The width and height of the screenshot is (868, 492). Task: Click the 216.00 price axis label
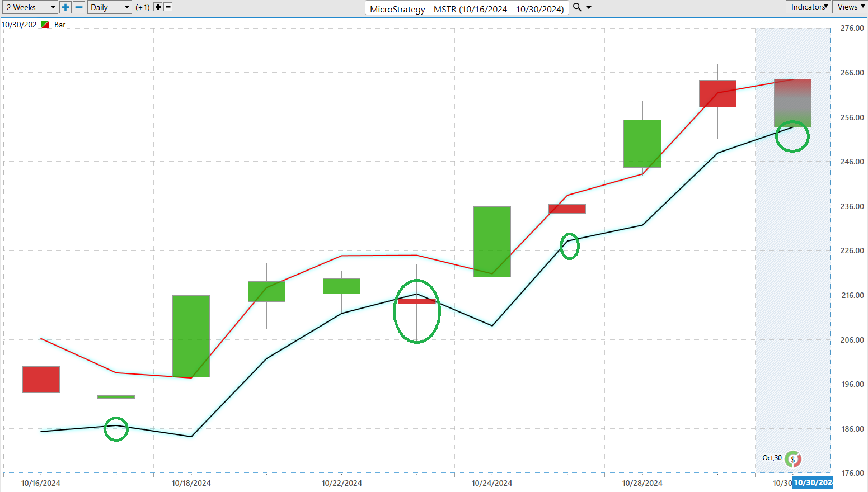pos(852,295)
